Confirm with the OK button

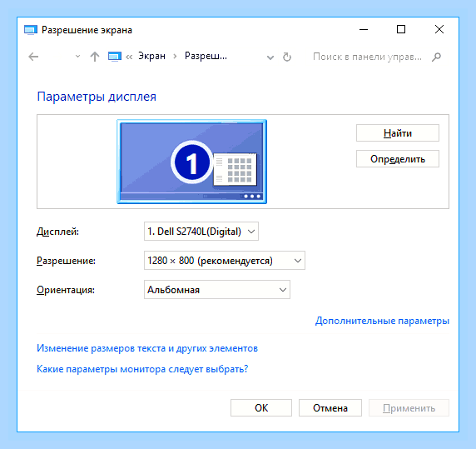point(261,408)
